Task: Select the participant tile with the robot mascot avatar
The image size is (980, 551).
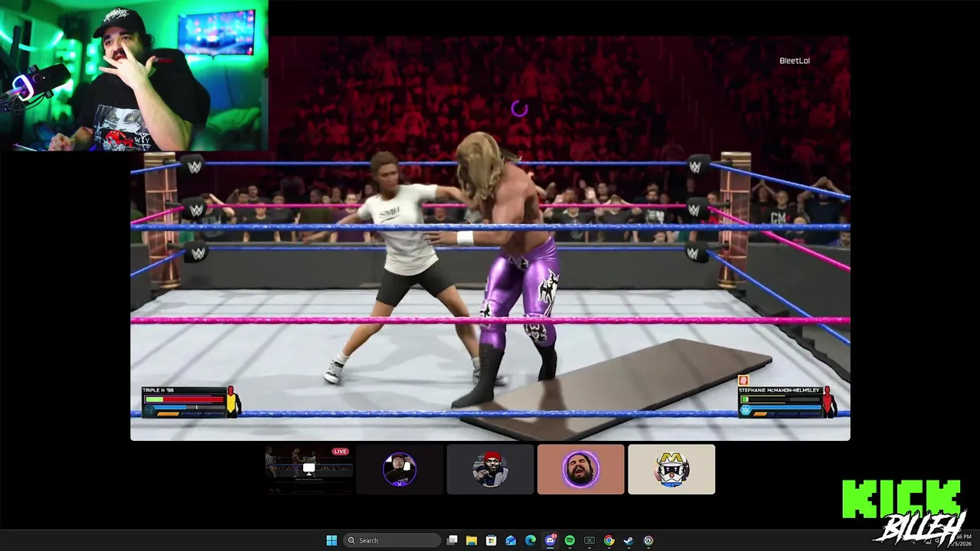Action: click(671, 469)
